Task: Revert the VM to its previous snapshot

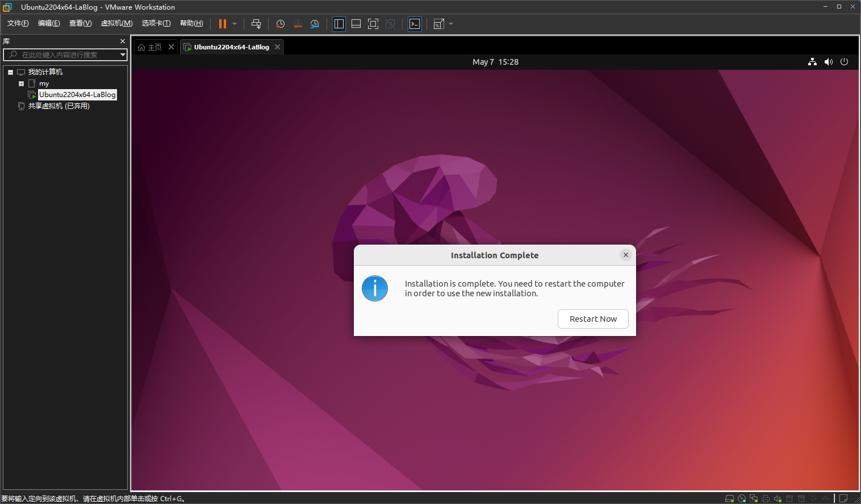Action: click(298, 24)
